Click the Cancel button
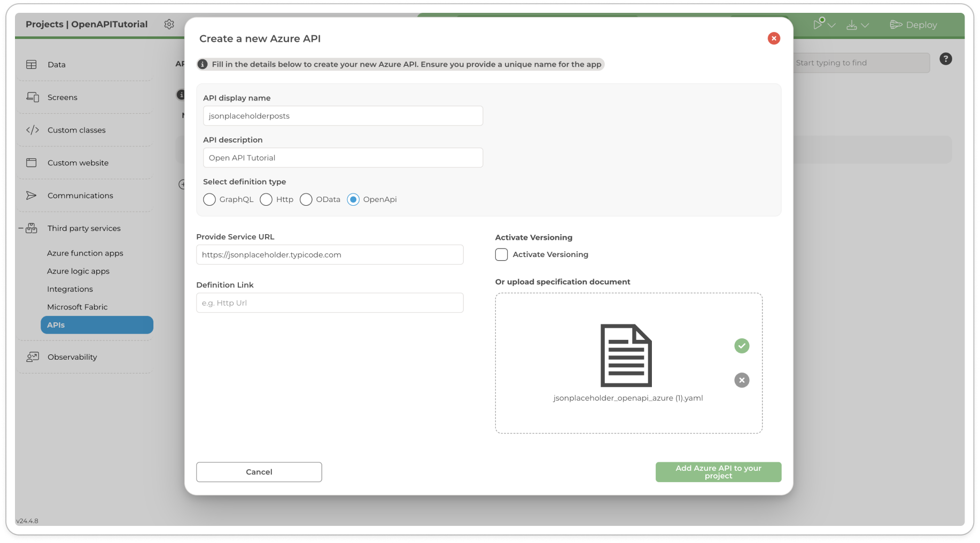This screenshot has height=543, width=980. pyautogui.click(x=259, y=472)
